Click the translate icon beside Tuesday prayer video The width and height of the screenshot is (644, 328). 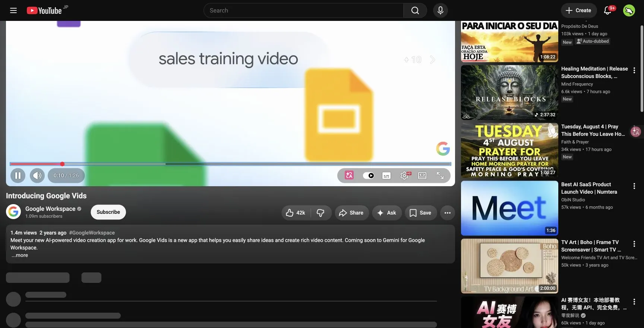(x=635, y=131)
